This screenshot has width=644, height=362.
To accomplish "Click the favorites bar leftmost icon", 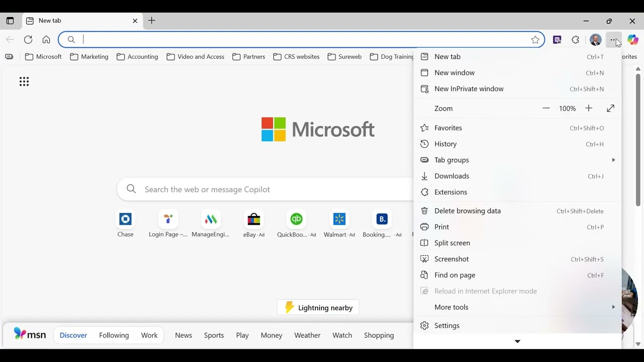I will point(9,57).
